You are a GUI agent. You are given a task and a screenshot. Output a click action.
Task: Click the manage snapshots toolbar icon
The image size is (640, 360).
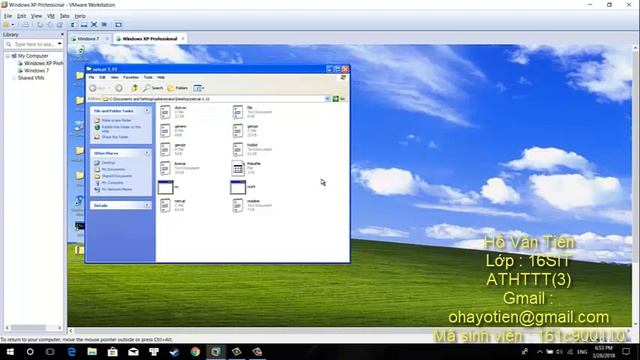coord(60,25)
